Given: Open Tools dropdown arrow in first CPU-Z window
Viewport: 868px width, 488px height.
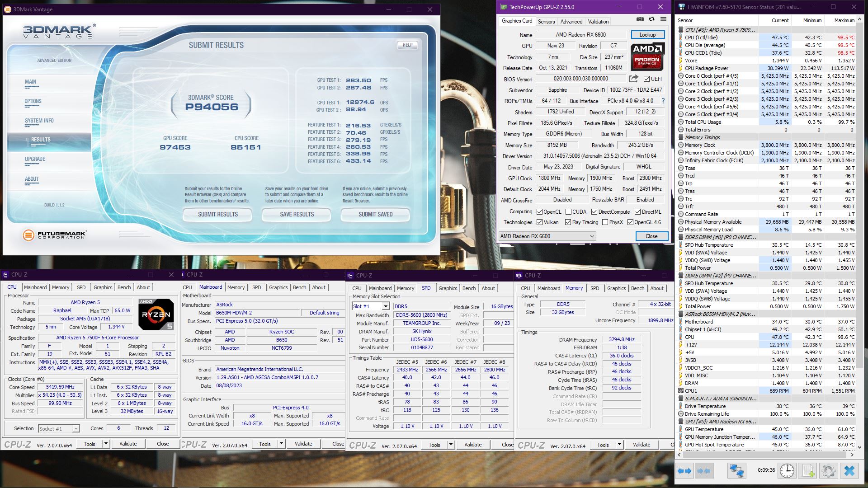Looking at the screenshot, I should tap(106, 444).
